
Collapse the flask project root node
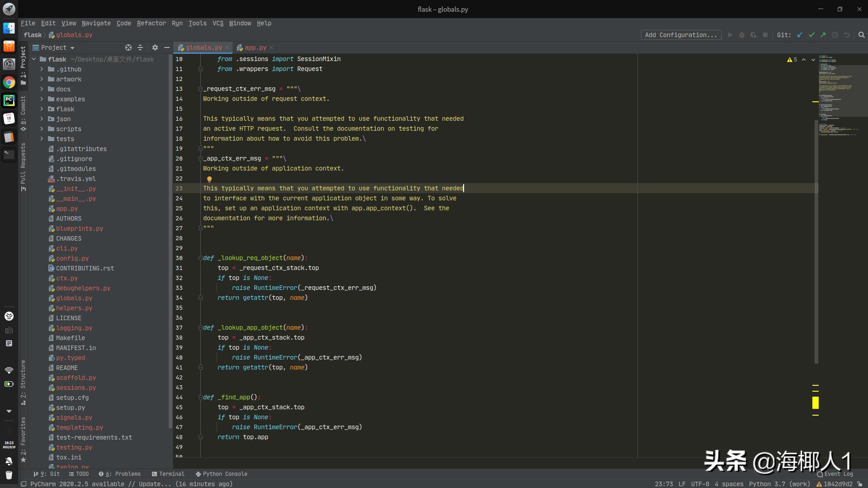pos(33,59)
